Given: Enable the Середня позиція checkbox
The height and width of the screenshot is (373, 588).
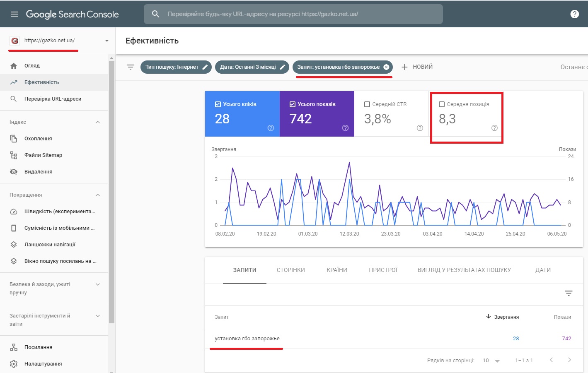Looking at the screenshot, I should pos(442,104).
